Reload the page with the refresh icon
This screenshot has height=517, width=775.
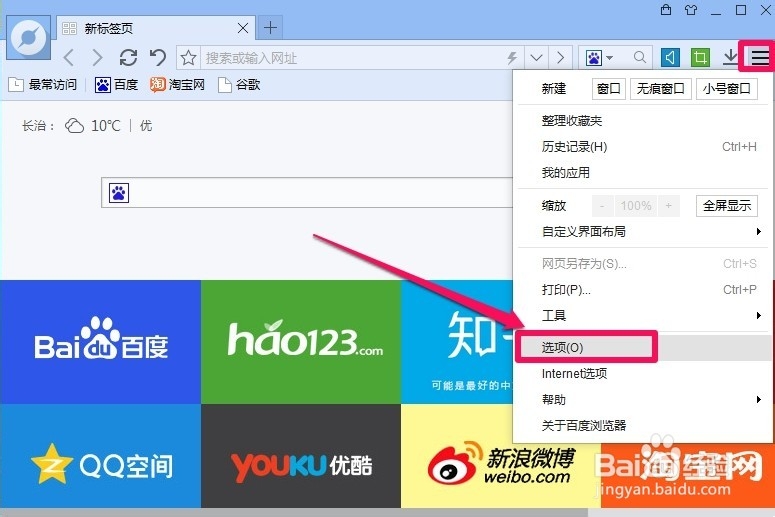129,58
